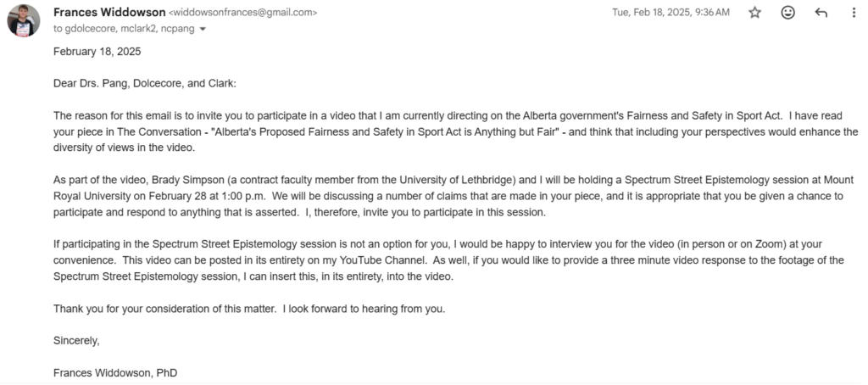Expand recipient details with the small arrow
This screenshot has width=868, height=385.
coord(203,30)
